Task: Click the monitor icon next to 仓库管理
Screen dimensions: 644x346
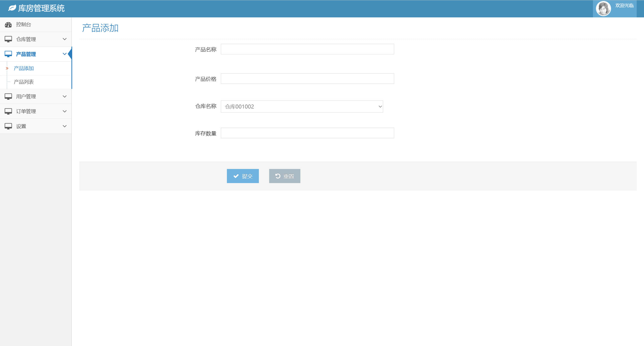Action: pyautogui.click(x=8, y=39)
